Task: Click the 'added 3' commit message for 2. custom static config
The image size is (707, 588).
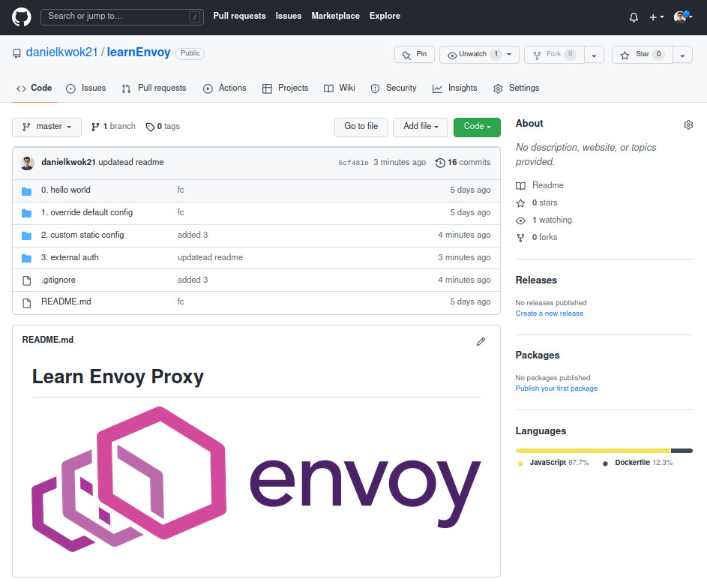Action: 193,235
